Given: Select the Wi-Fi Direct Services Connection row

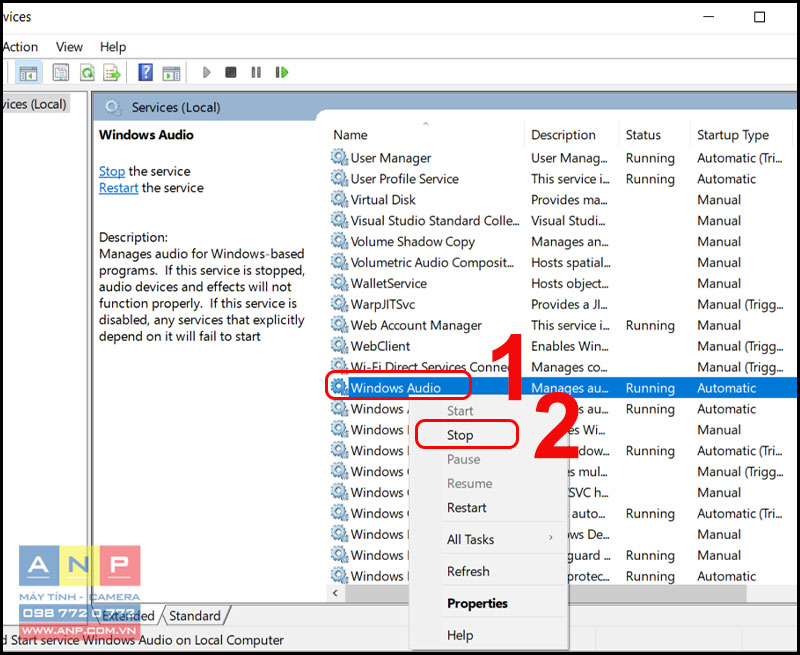Looking at the screenshot, I should tap(561, 367).
